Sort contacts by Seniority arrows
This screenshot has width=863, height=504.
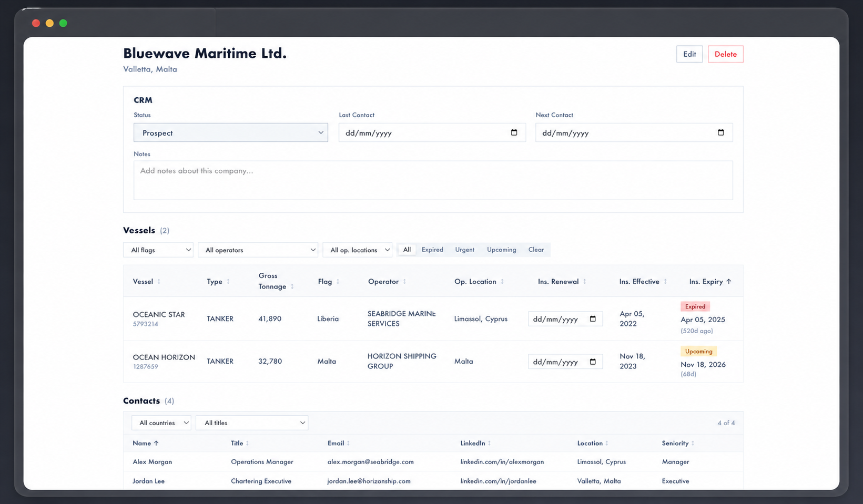(x=693, y=443)
